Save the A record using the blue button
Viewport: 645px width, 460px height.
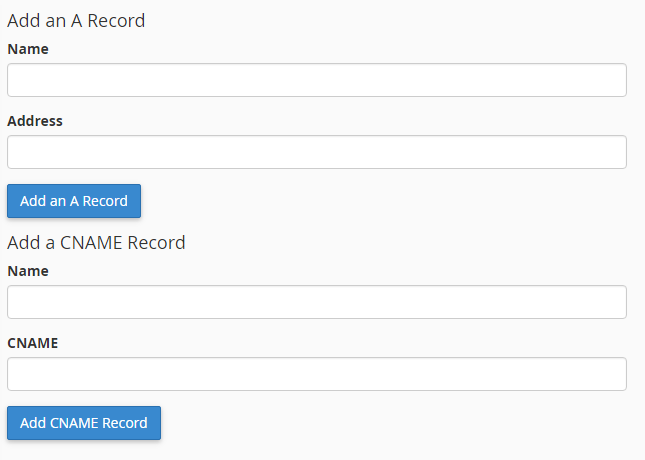pyautogui.click(x=74, y=201)
